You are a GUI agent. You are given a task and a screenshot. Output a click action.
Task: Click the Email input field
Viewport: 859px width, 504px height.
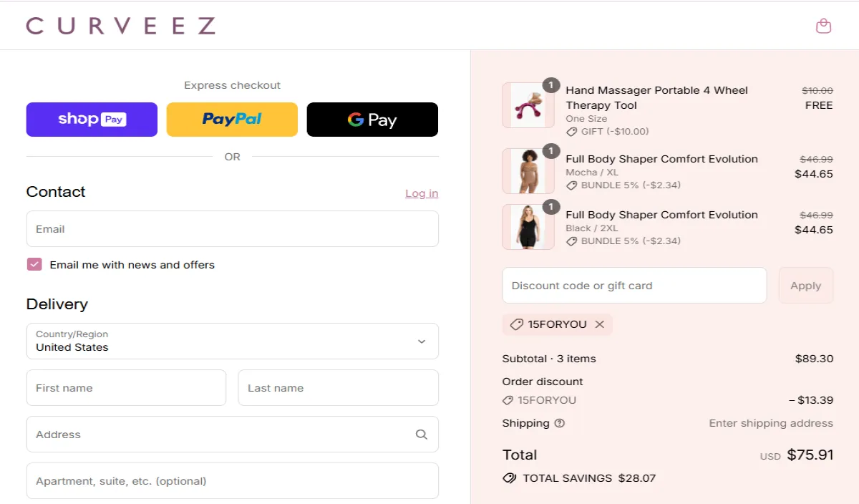click(232, 228)
